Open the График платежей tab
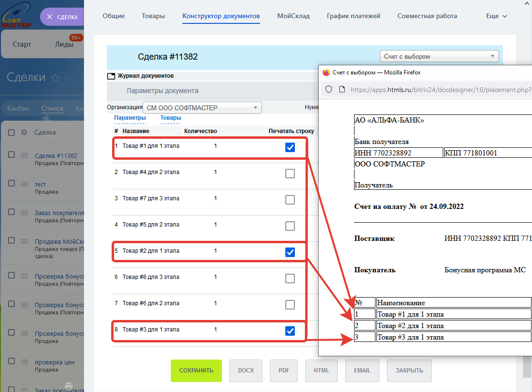 (x=353, y=16)
